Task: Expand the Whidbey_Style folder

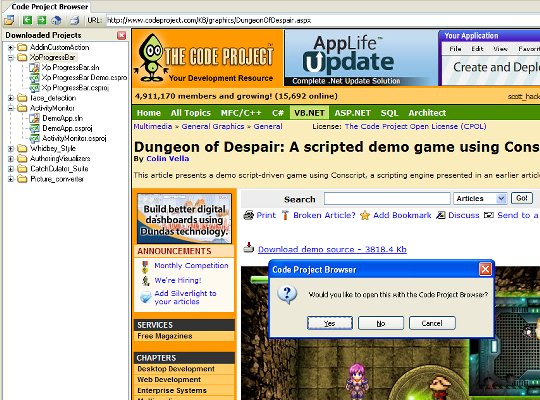Action: coord(11,149)
